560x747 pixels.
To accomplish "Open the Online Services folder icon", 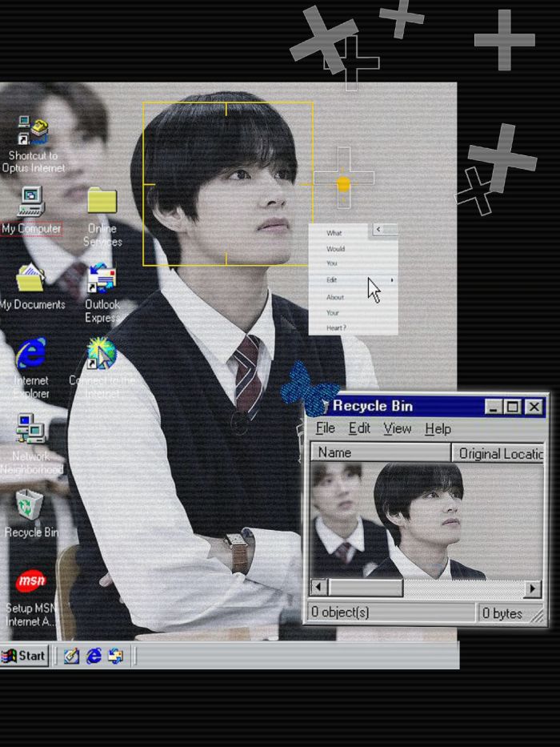I will pos(102,200).
